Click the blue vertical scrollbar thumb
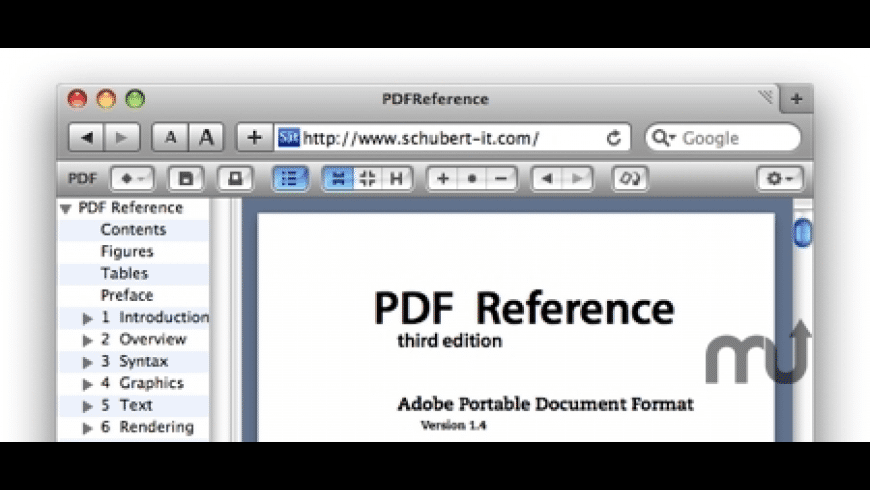 (x=802, y=233)
